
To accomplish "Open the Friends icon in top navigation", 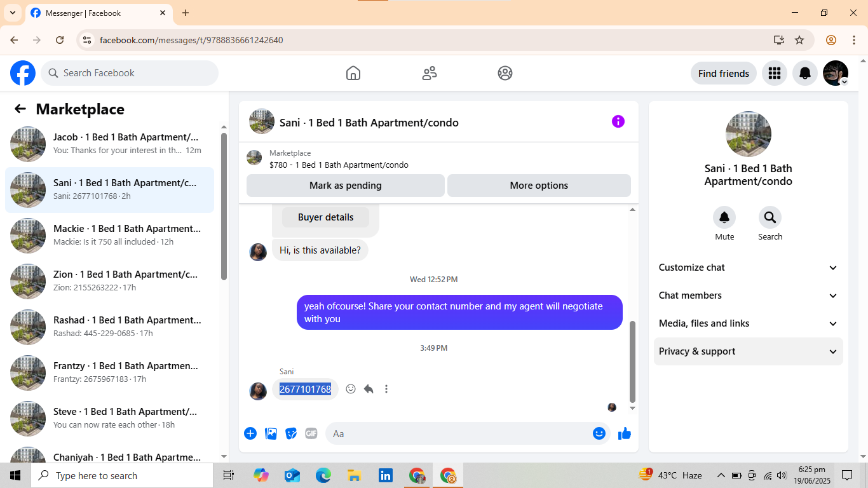I will click(430, 73).
